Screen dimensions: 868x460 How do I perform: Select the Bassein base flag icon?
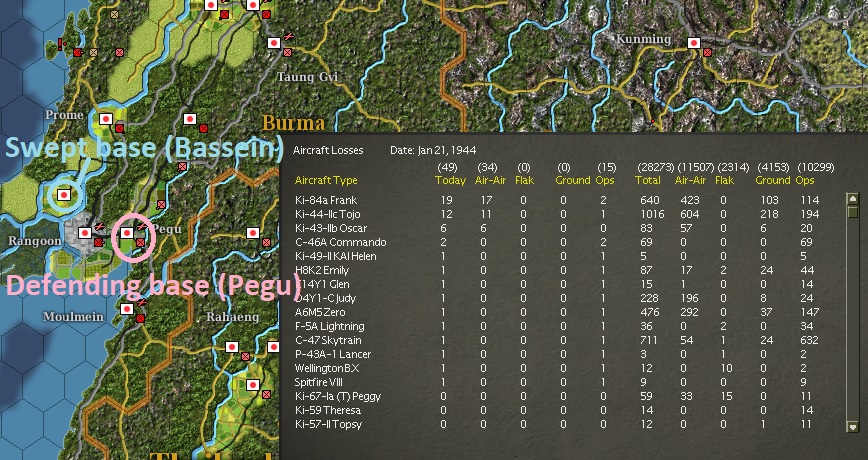(x=64, y=195)
